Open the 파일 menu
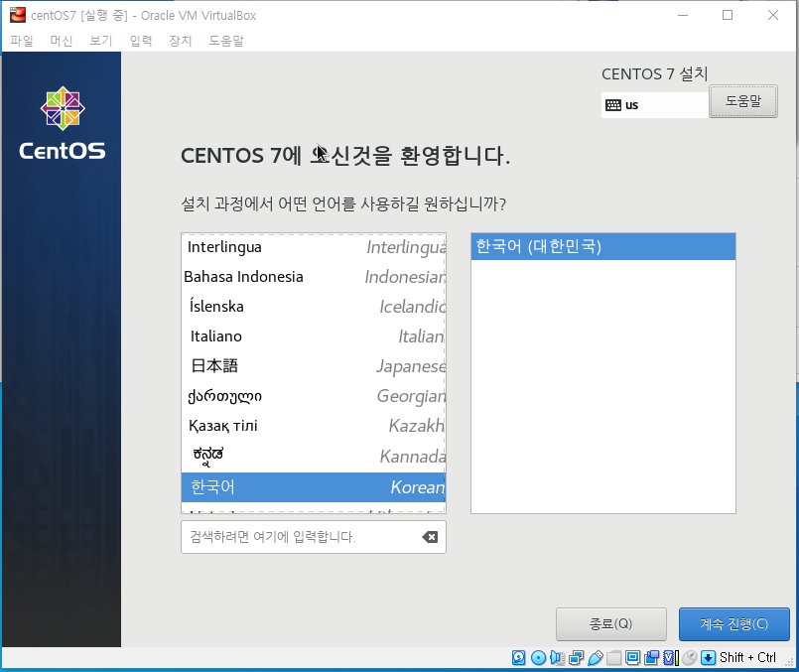799x672 pixels. tap(22, 41)
